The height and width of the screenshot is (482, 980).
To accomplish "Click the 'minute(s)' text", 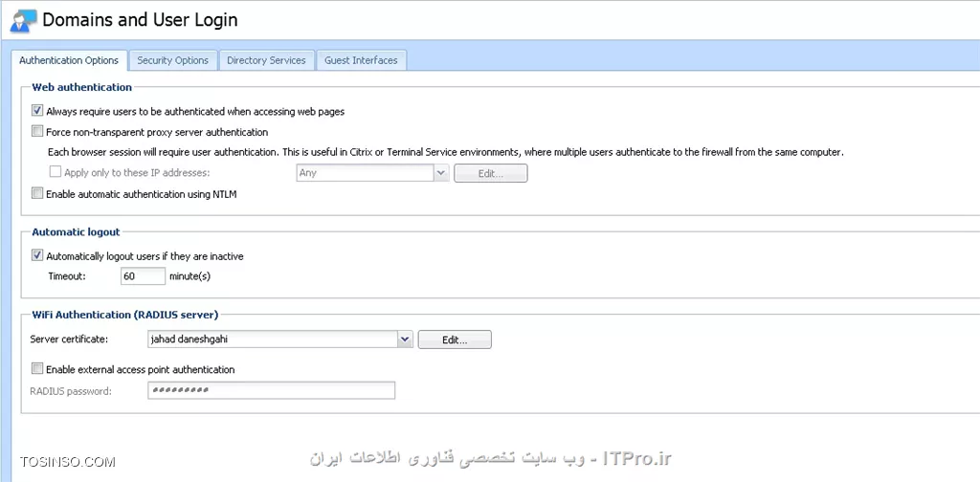I will [x=190, y=276].
